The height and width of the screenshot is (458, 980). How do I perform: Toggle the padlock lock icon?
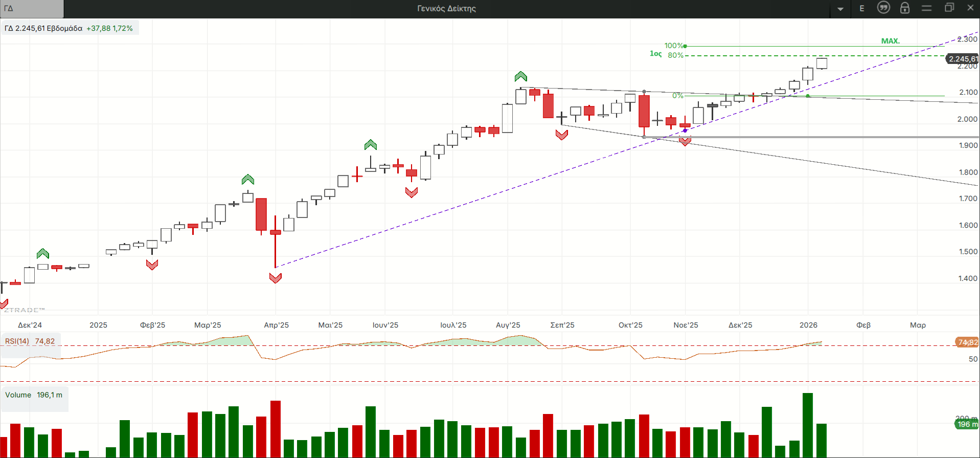click(905, 8)
